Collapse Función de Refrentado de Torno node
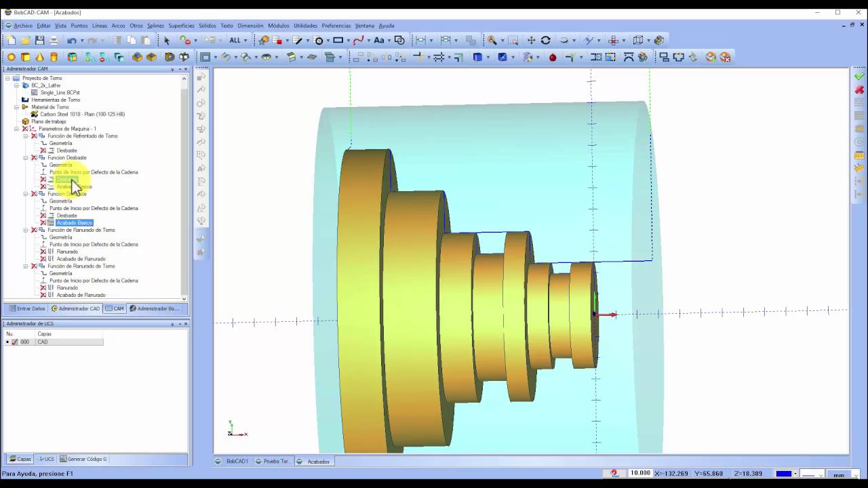Screen dimensions: 868x488 [x=26, y=136]
